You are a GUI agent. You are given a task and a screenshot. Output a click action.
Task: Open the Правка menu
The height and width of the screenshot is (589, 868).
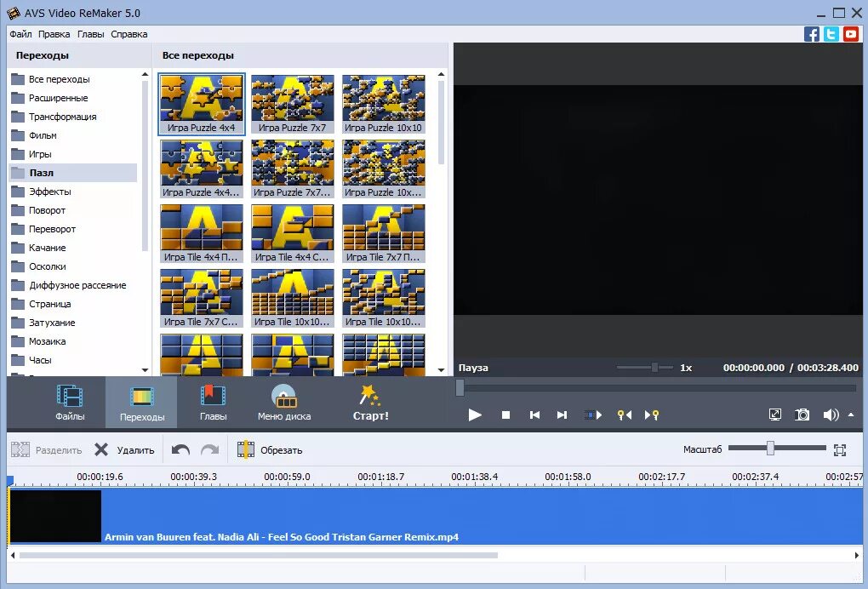coord(54,34)
